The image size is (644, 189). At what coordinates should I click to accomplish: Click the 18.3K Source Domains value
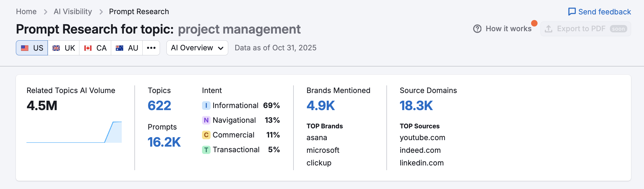click(x=416, y=106)
